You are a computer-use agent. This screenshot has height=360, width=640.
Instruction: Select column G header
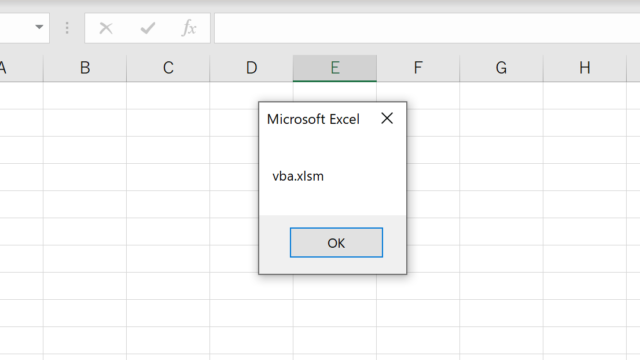pos(501,68)
